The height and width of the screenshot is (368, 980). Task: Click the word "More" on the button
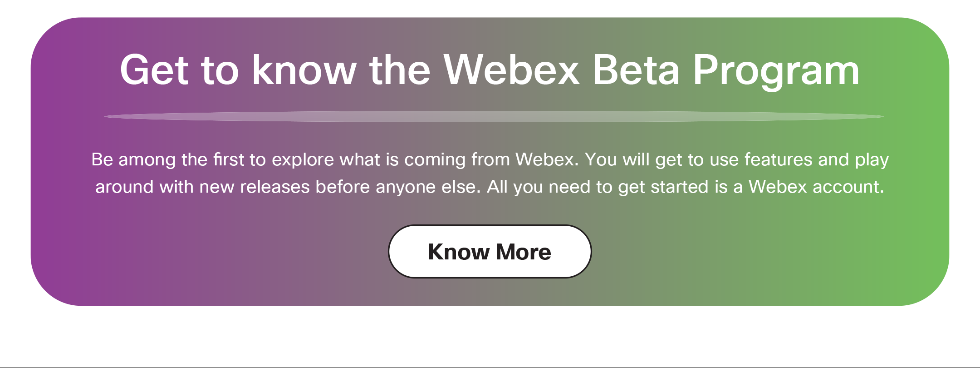524,252
